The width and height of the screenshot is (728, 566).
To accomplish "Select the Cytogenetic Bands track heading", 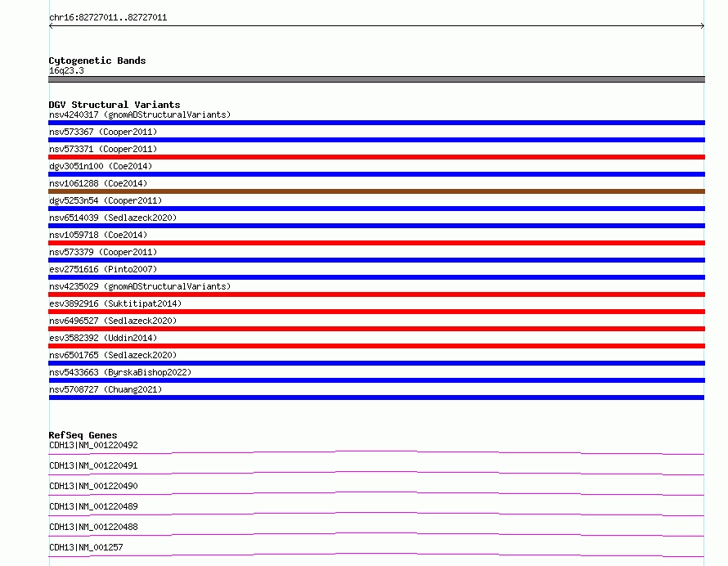I will pyautogui.click(x=97, y=61).
